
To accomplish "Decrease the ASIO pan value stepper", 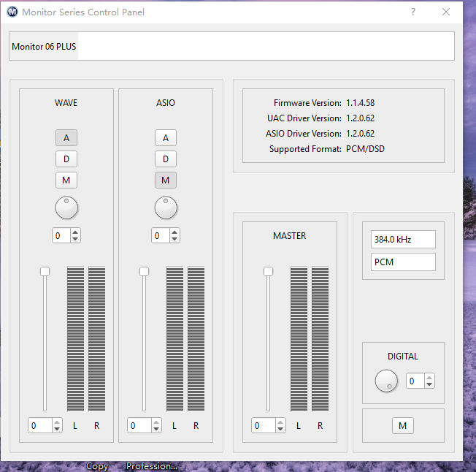I will 174,239.
